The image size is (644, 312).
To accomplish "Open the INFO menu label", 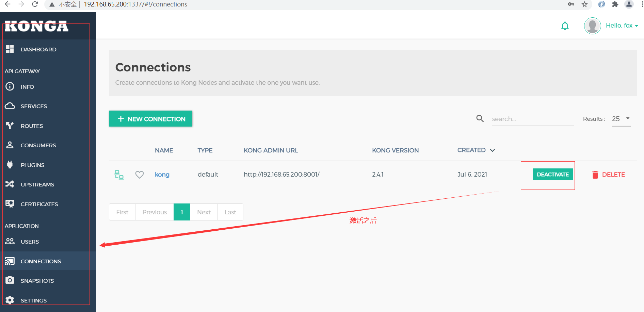I will click(27, 87).
